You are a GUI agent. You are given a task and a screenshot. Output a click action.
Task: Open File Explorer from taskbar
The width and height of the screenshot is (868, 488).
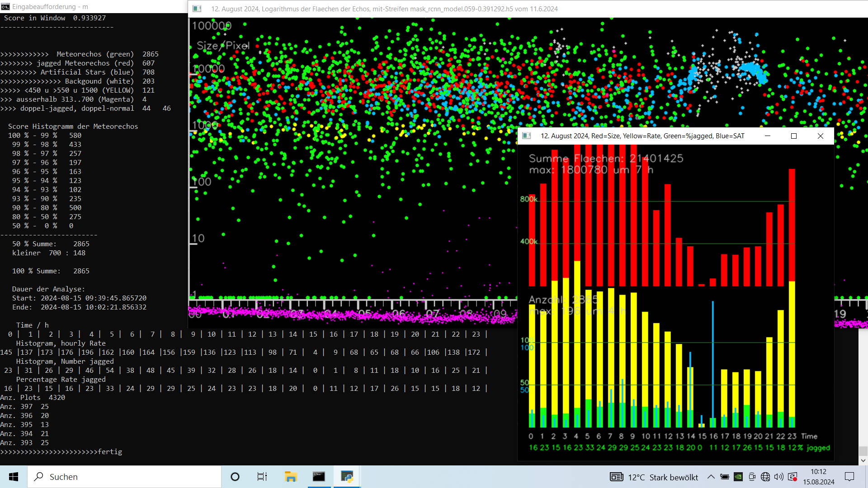click(291, 477)
